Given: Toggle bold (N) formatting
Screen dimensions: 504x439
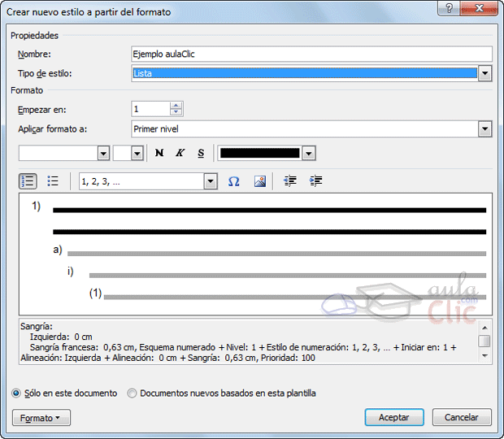Looking at the screenshot, I should pos(159,153).
